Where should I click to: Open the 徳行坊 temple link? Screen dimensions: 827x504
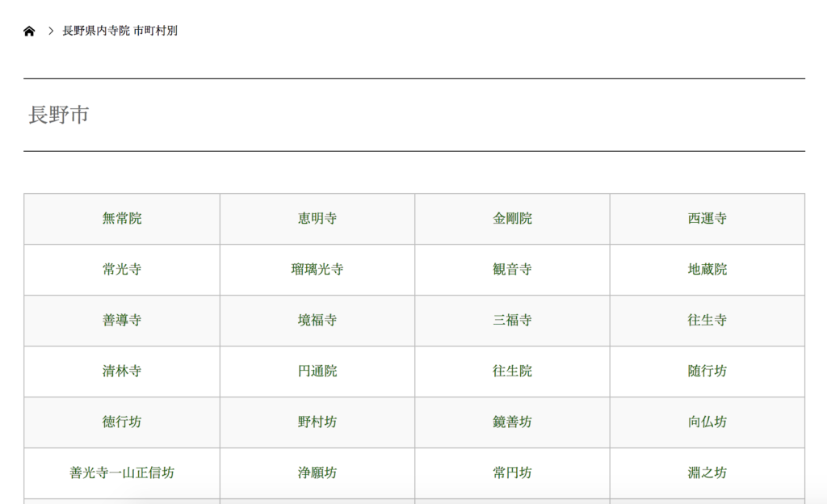(x=122, y=422)
